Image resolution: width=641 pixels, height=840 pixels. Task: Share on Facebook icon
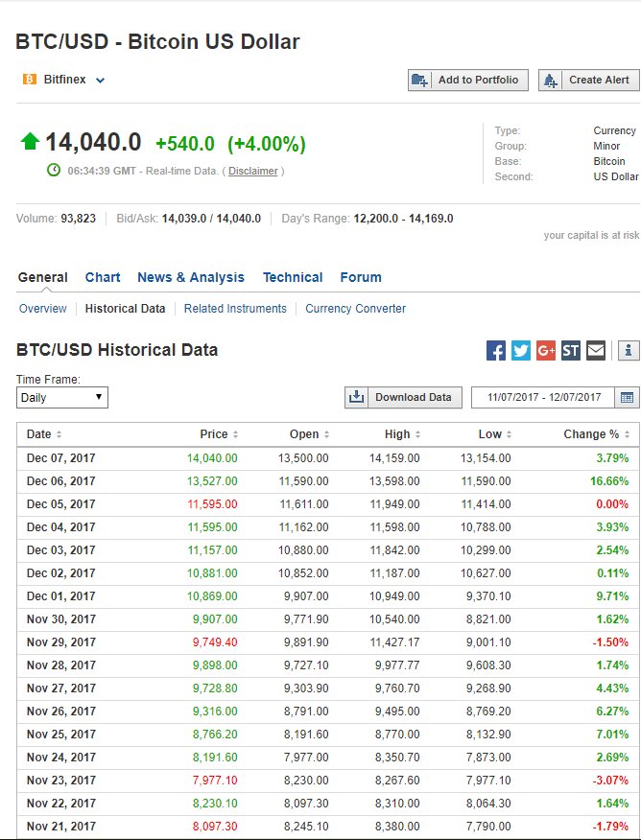pos(496,351)
